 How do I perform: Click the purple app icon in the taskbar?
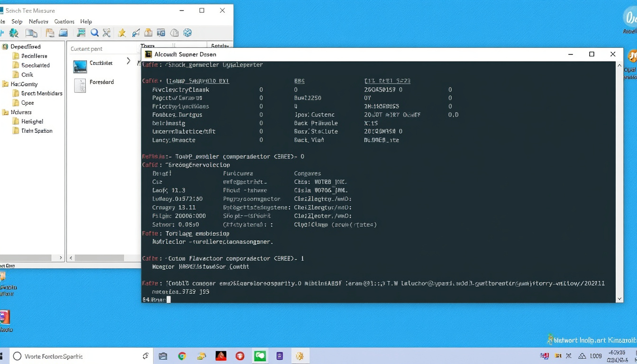tap(280, 356)
